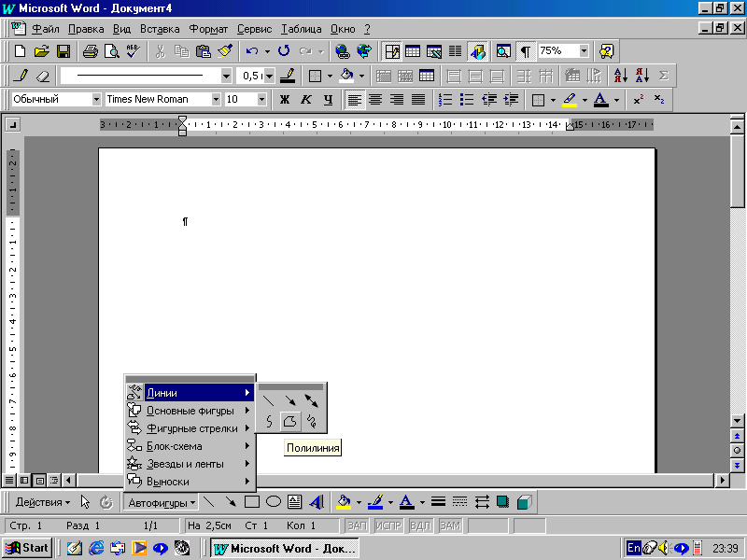The width and height of the screenshot is (747, 560).
Task: Select the Draw Table pencil tool
Action: pos(20,76)
